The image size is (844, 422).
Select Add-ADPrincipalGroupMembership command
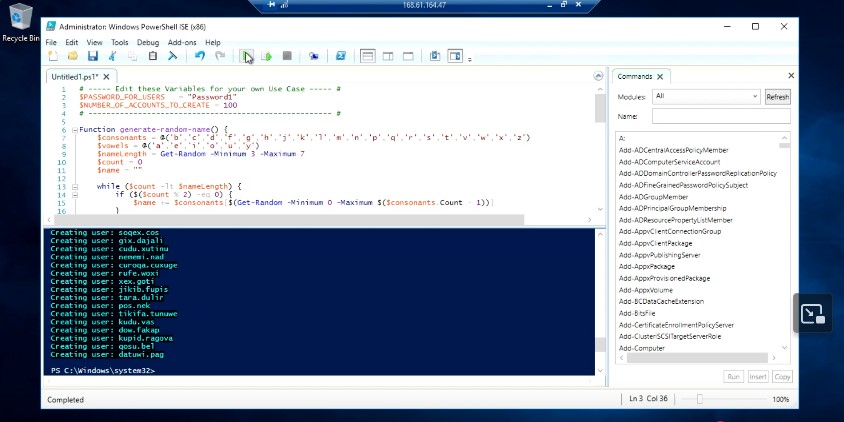click(672, 208)
